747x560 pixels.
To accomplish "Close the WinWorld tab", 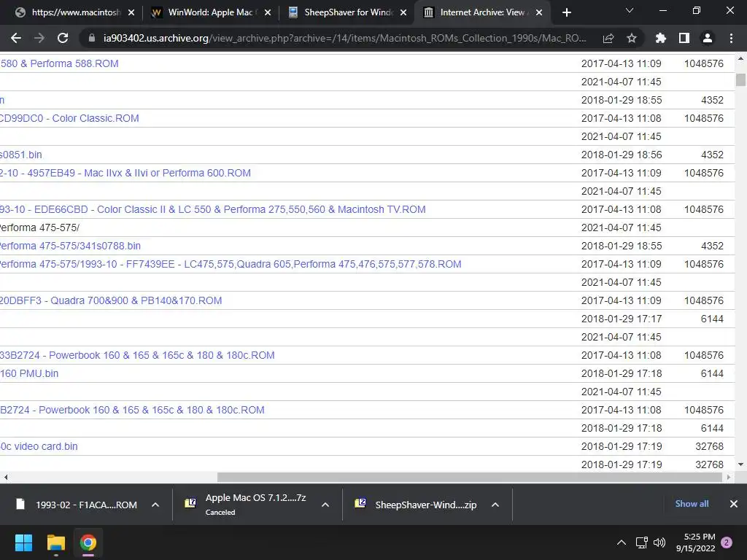I will click(268, 12).
